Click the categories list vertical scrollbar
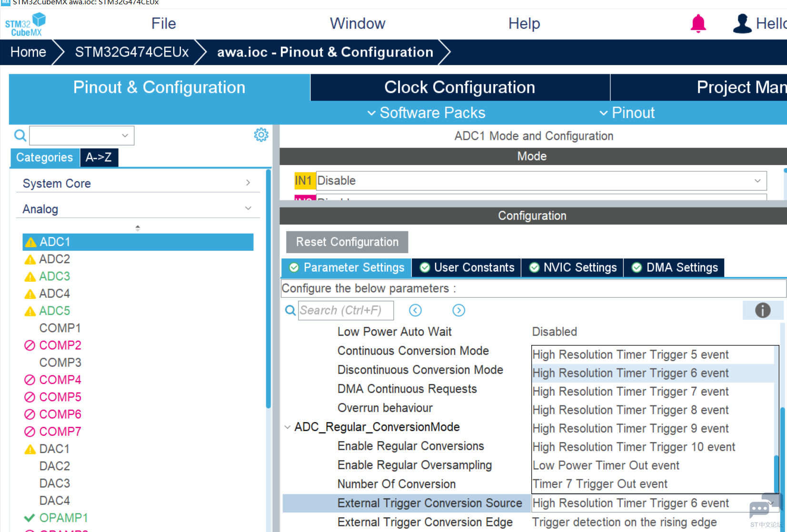This screenshot has width=787, height=532. 269,289
